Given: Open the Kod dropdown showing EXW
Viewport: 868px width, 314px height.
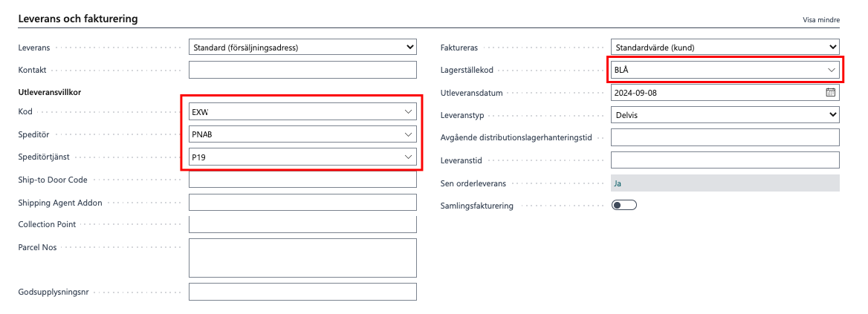Looking at the screenshot, I should [407, 111].
